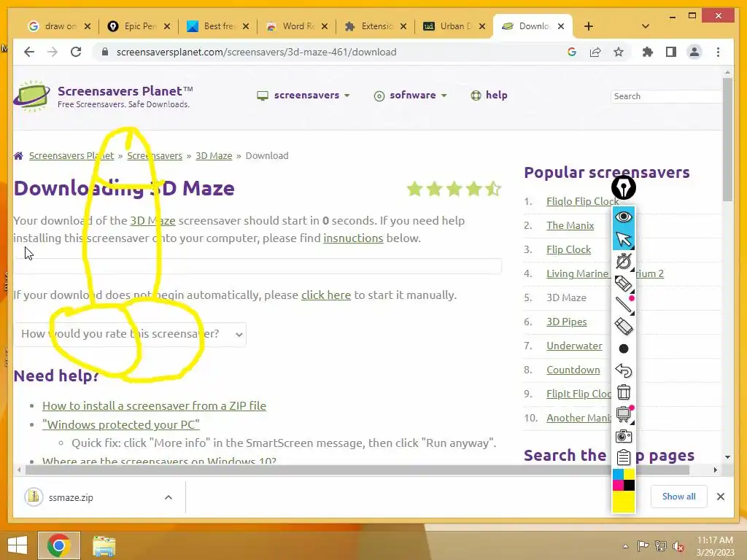Screen dimensions: 747x560
Task: Undo last stroke with Epic Pen undo
Action: pos(623,370)
